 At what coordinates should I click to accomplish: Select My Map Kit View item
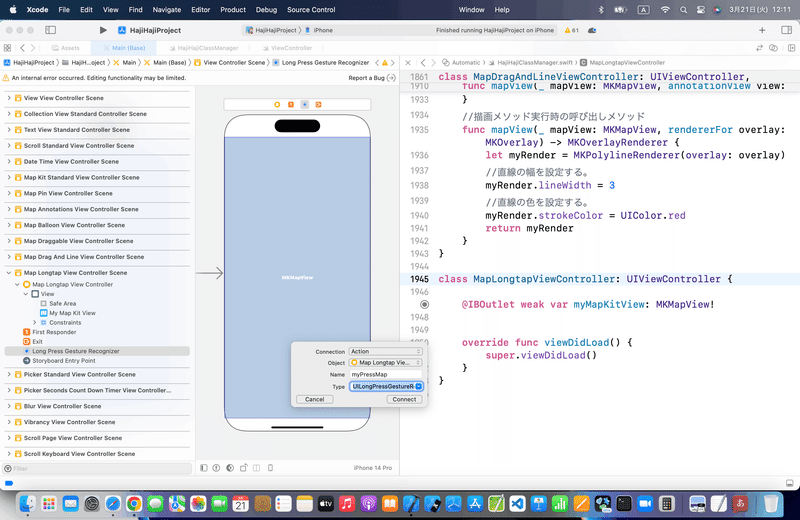tap(72, 313)
